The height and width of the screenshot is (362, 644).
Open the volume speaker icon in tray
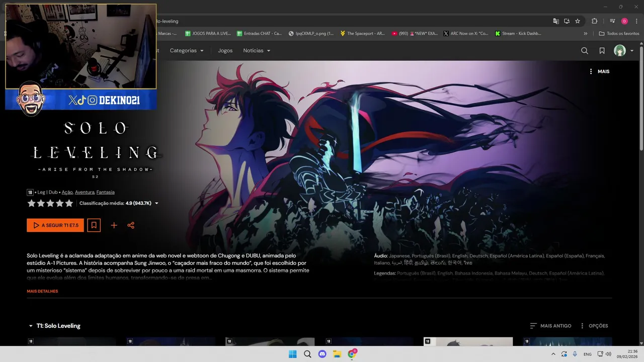(x=608, y=354)
